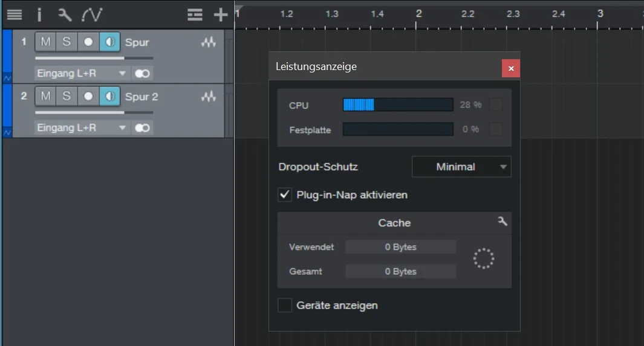Adjust volume slider of track Spur 2
Screen dimensions: 644x346
click(94, 112)
